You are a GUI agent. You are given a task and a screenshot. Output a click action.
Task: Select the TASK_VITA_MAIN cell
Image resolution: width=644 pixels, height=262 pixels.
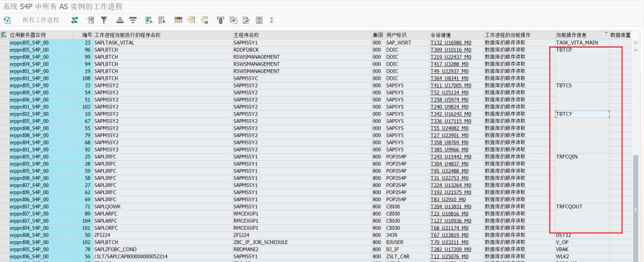coord(582,43)
